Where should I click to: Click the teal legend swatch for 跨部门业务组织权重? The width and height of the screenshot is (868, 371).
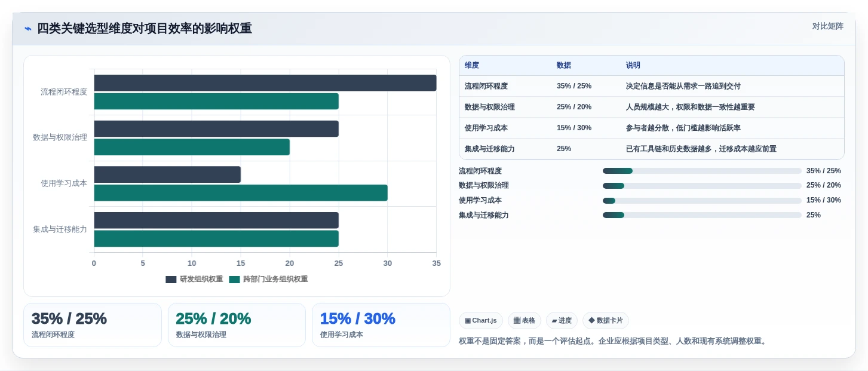click(x=234, y=280)
